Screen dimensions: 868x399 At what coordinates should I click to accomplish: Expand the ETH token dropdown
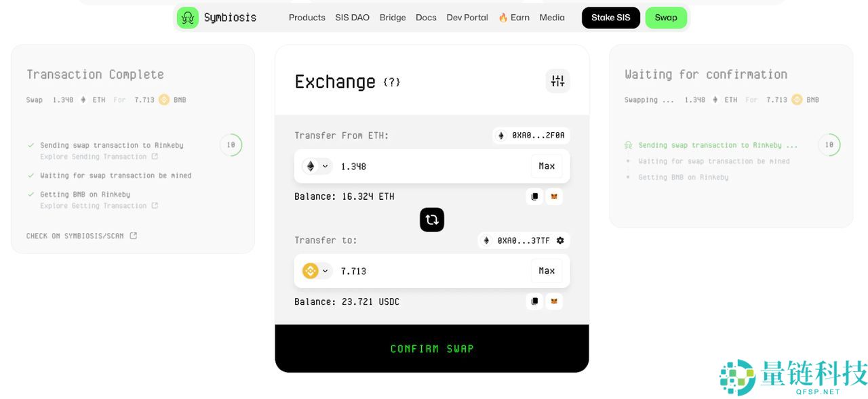point(316,166)
